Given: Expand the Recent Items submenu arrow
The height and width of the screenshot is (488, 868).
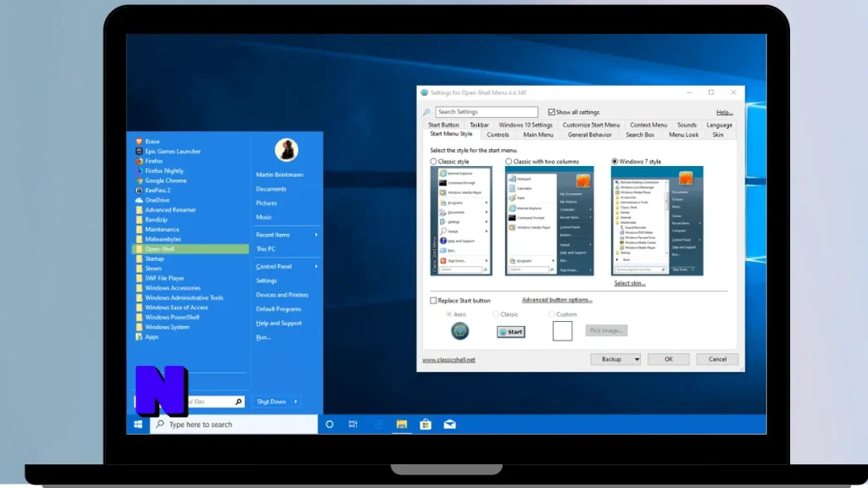Looking at the screenshot, I should tap(316, 236).
